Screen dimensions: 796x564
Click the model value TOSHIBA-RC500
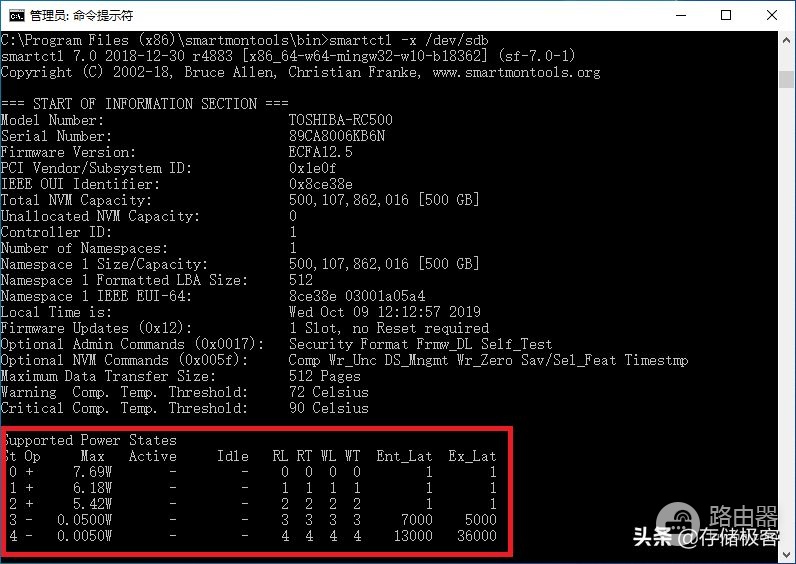pos(341,120)
